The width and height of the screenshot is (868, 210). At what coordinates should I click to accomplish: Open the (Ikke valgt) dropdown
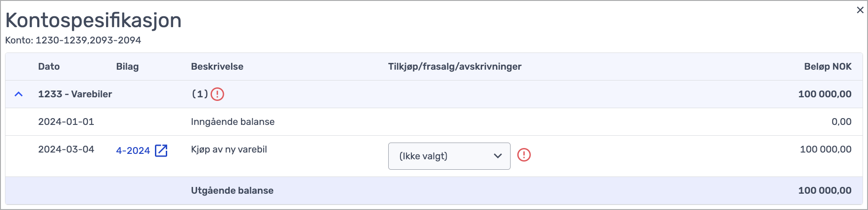tap(449, 156)
